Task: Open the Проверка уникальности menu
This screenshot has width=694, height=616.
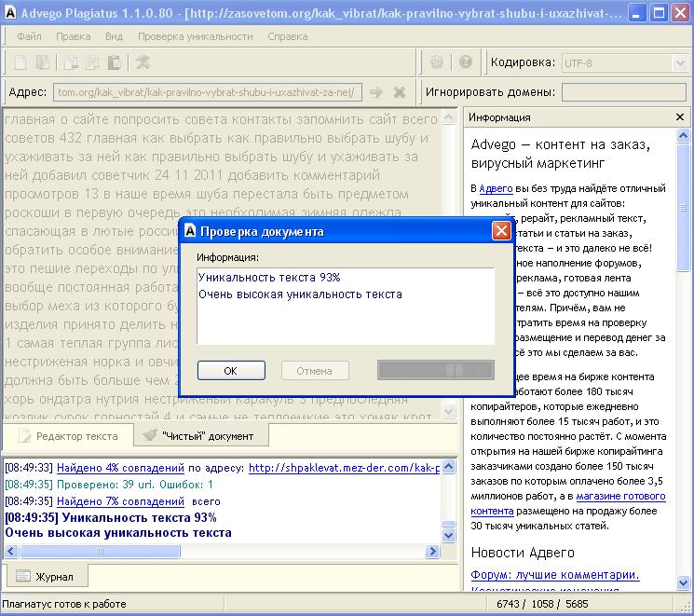Action: [196, 36]
